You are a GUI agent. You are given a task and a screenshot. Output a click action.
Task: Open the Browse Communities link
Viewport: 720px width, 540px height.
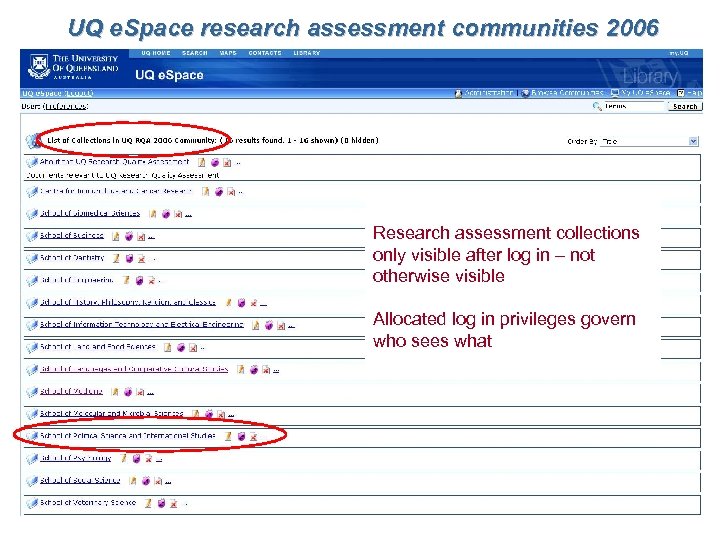coord(567,93)
